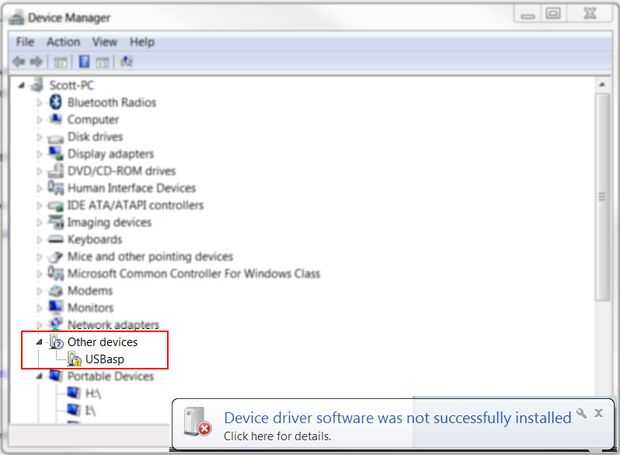The image size is (620, 455).
Task: Select the DVD/CD-ROM drives label
Action: 121,171
